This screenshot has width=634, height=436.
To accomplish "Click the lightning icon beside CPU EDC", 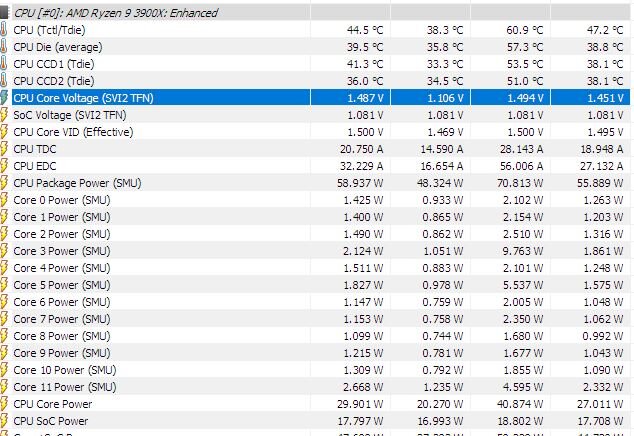I will coord(4,166).
